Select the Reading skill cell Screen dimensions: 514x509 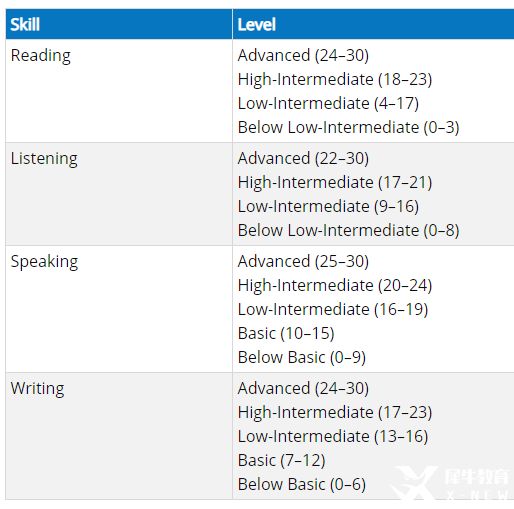tap(119, 91)
